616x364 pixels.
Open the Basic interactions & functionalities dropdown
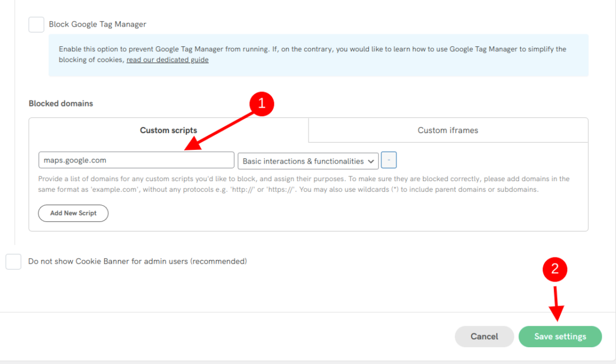point(307,161)
